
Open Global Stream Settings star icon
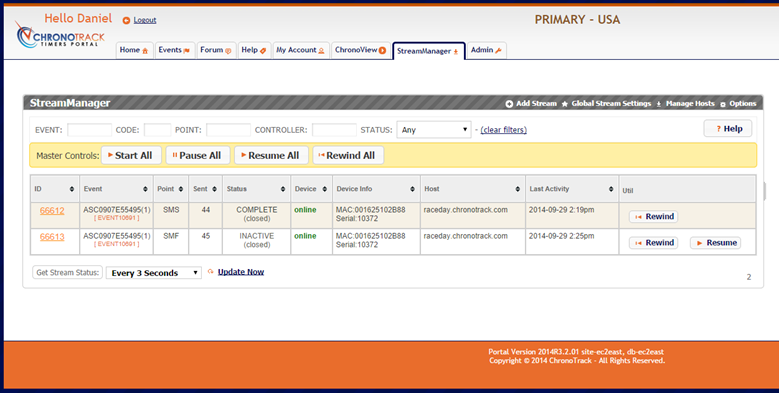[564, 104]
